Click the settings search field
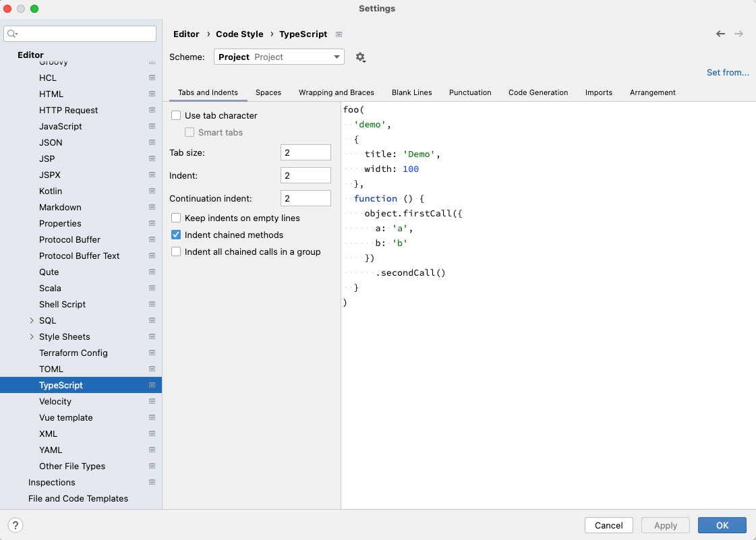Screen dimensions: 756x540 [x=80, y=34]
